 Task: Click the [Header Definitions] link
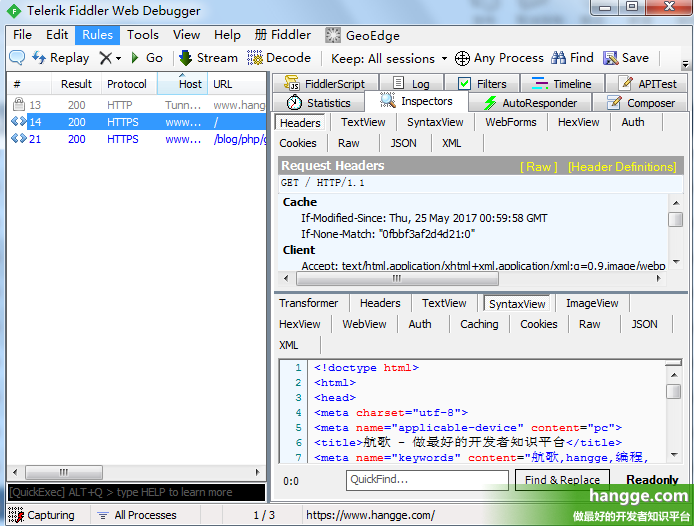(x=622, y=167)
